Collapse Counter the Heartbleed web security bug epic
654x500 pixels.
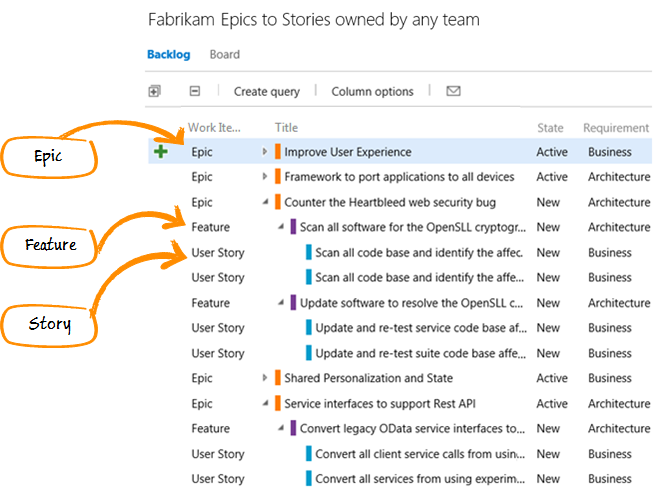point(265,202)
